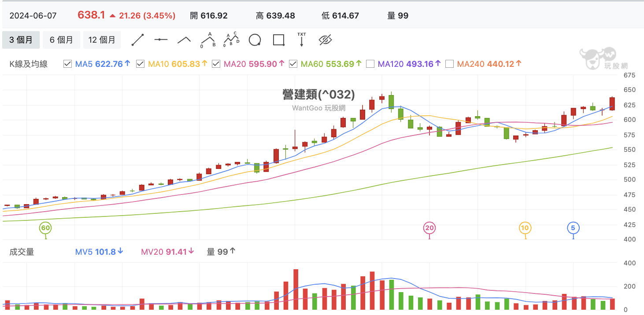644x315 pixels.
Task: Select the 0-A-B wave pattern tool
Action: click(208, 40)
